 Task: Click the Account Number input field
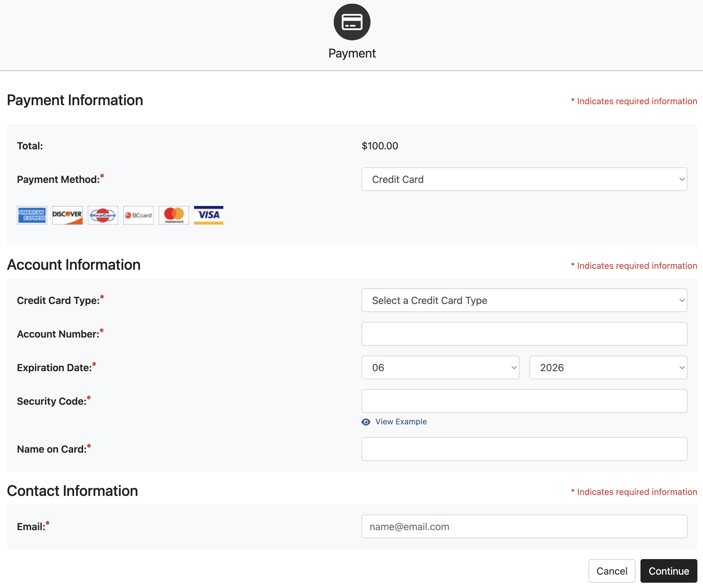[x=524, y=334]
